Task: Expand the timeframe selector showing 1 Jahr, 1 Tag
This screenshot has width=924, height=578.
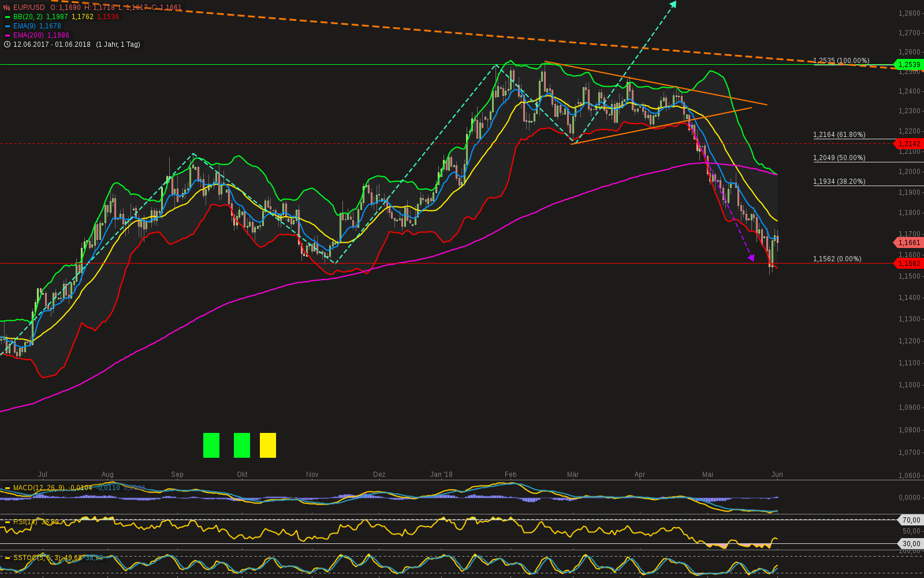Action: (x=118, y=44)
